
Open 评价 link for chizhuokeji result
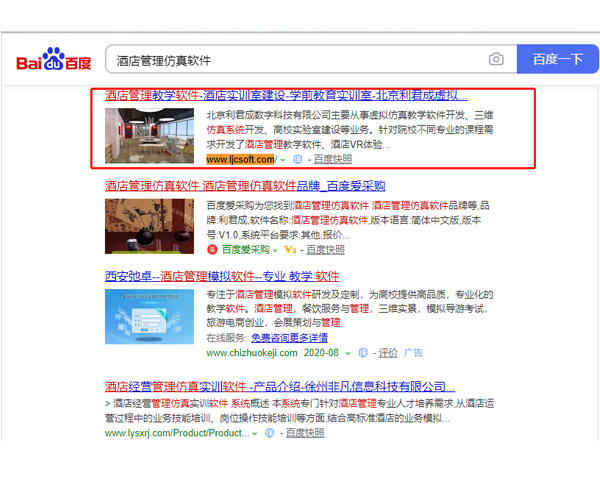pyautogui.click(x=388, y=353)
